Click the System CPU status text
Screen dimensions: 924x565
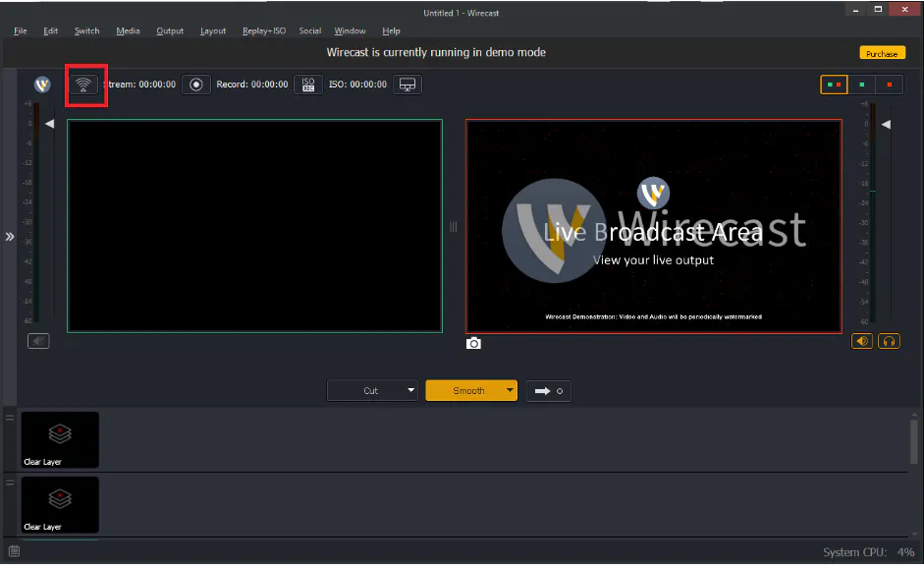869,552
